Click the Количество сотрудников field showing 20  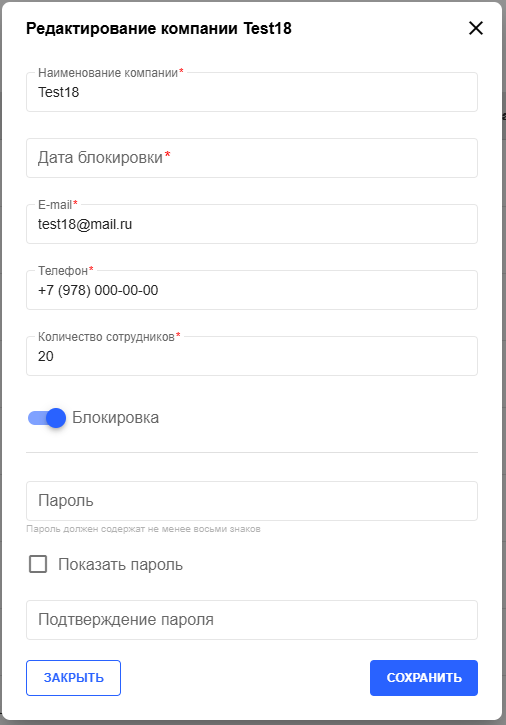252,356
